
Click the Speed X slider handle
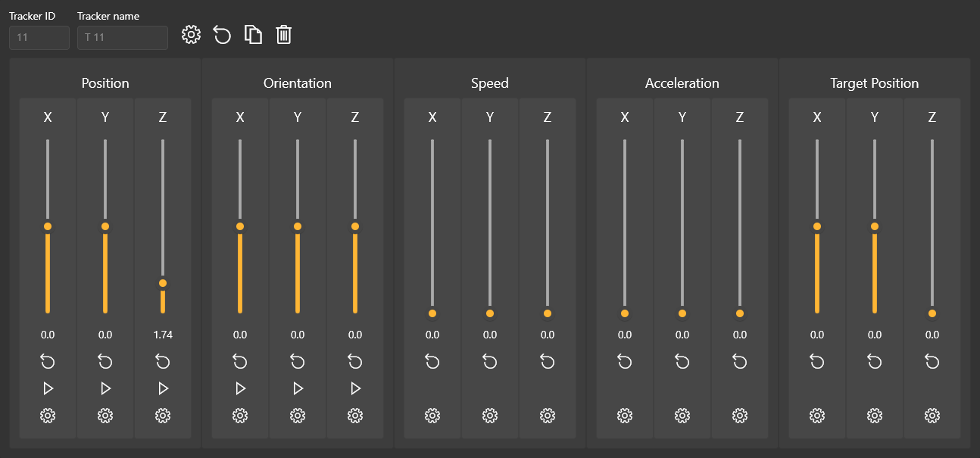click(432, 313)
